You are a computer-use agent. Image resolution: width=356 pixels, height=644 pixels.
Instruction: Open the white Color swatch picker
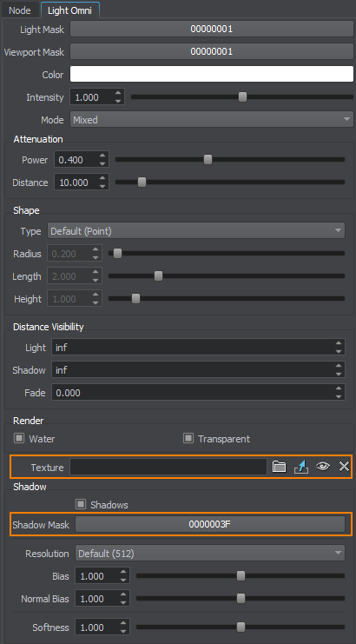pos(212,75)
